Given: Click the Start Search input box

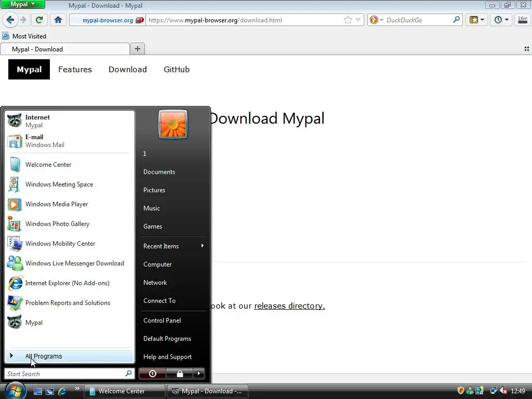Looking at the screenshot, I should click(70, 374).
